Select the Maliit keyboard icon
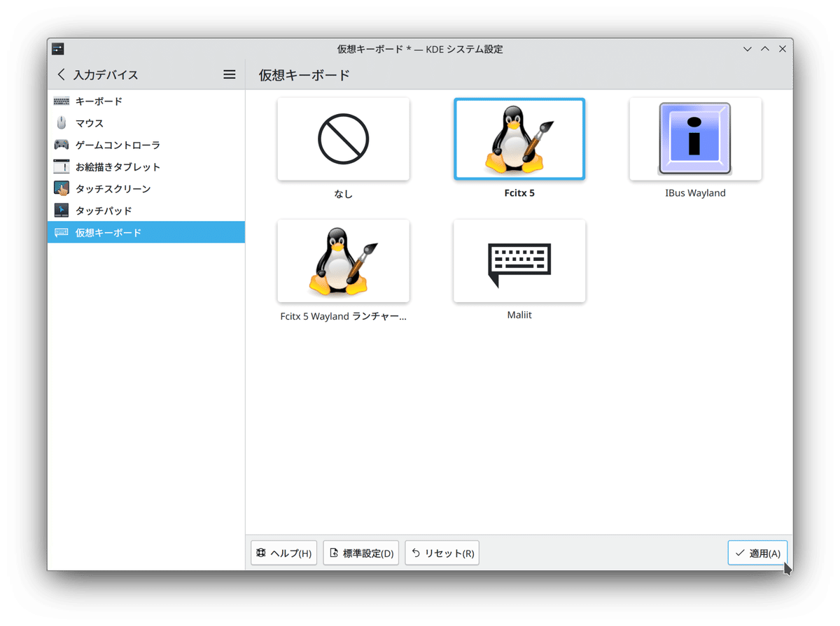Screen dimensions: 840x626 pyautogui.click(x=519, y=264)
